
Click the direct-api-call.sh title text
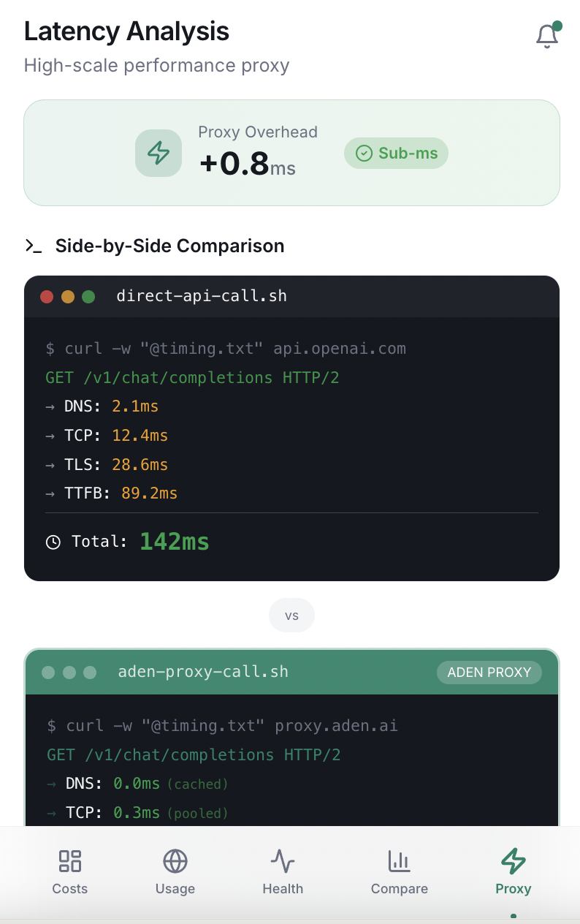click(202, 296)
